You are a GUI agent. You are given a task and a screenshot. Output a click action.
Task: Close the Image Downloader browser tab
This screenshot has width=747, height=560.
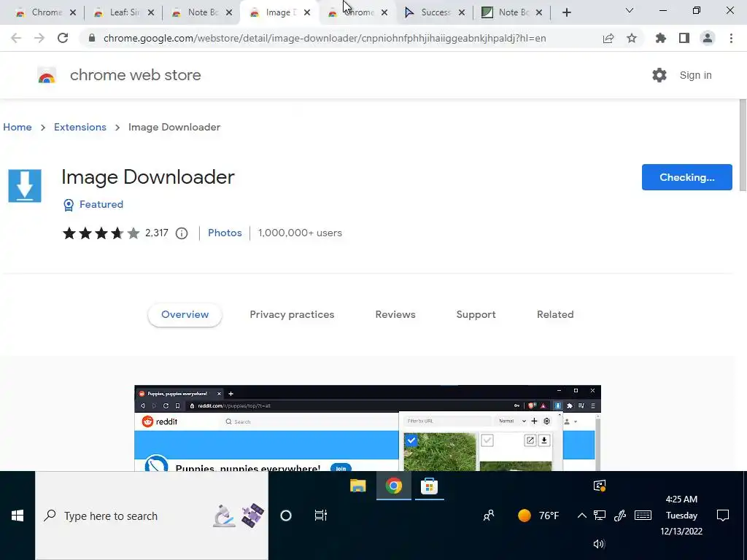click(307, 13)
